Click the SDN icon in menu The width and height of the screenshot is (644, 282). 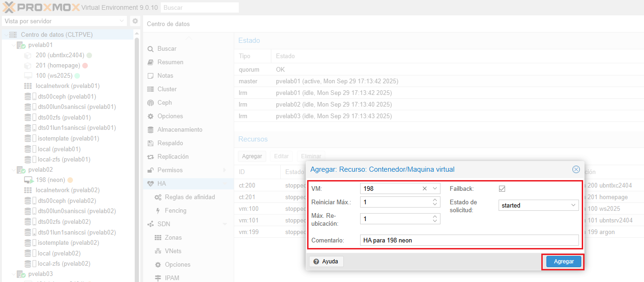tap(150, 224)
